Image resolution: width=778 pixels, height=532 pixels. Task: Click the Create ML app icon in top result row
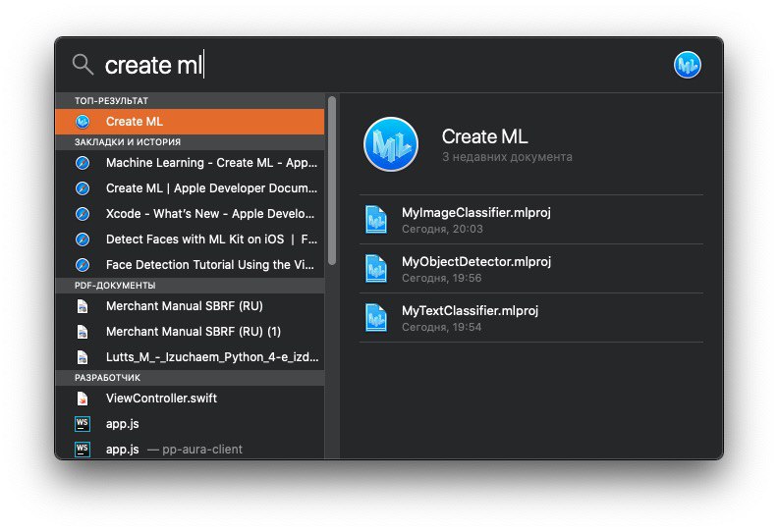point(83,122)
